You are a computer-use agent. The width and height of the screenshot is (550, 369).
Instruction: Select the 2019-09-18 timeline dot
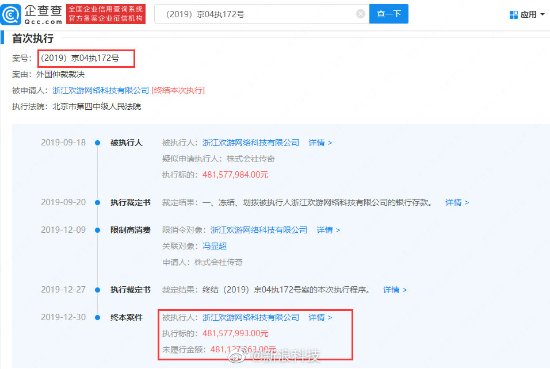tap(98, 143)
